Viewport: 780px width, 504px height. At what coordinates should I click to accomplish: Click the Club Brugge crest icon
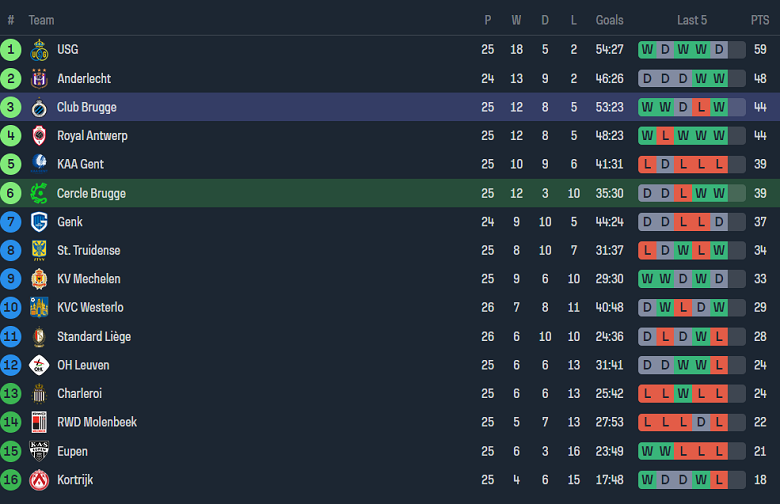click(39, 108)
